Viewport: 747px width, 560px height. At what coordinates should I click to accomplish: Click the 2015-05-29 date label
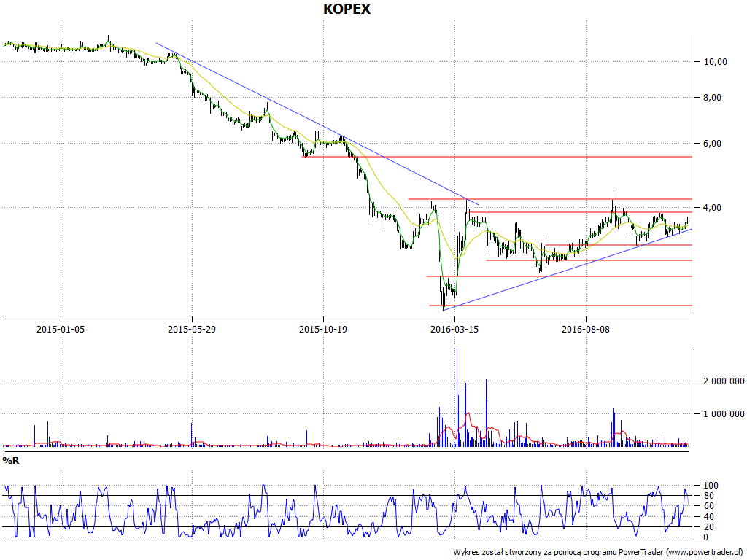192,329
